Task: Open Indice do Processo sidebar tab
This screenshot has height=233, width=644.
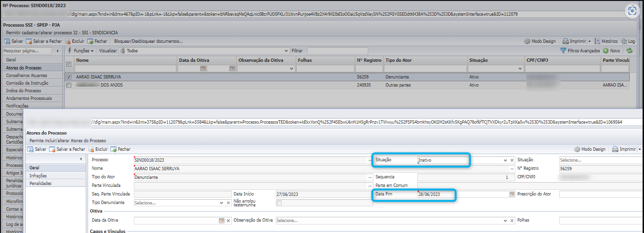Action: pyautogui.click(x=31, y=91)
